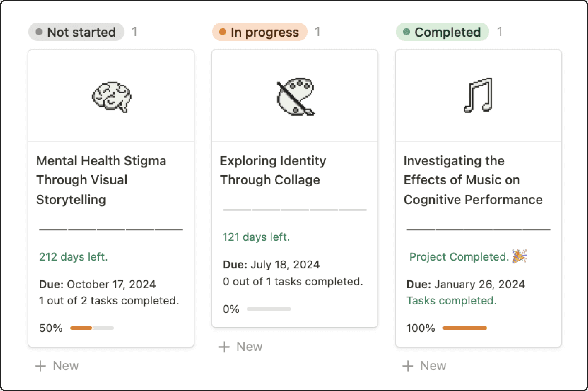Click the 212 days left text
The image size is (588, 391).
point(73,257)
